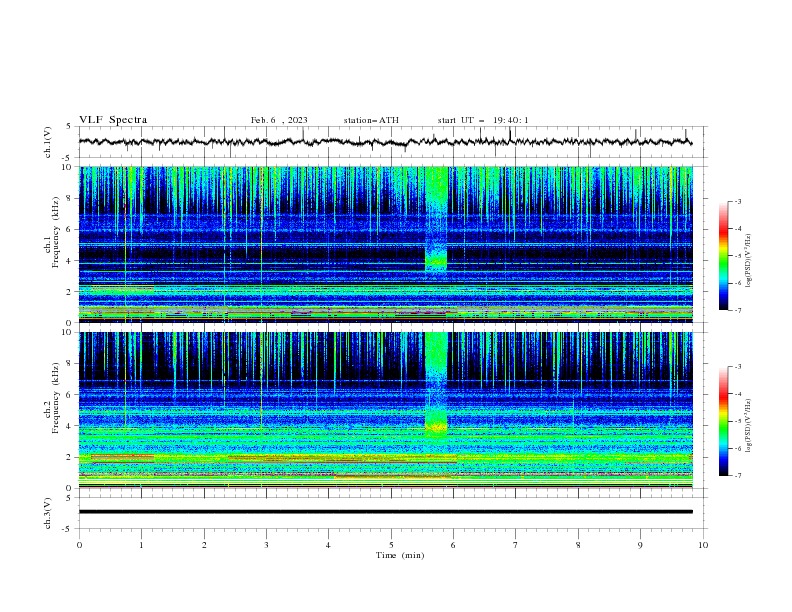792x612 pixels.
Task: Click the 'ch.3(V)' axis label
Action: click(x=48, y=513)
